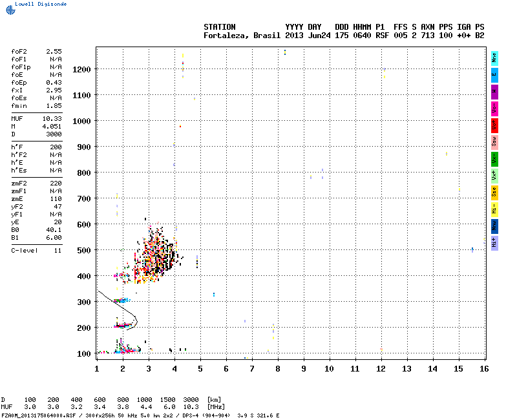The image size is (517, 420).
Task: Click the C-level value 11
Action: [x=58, y=251]
